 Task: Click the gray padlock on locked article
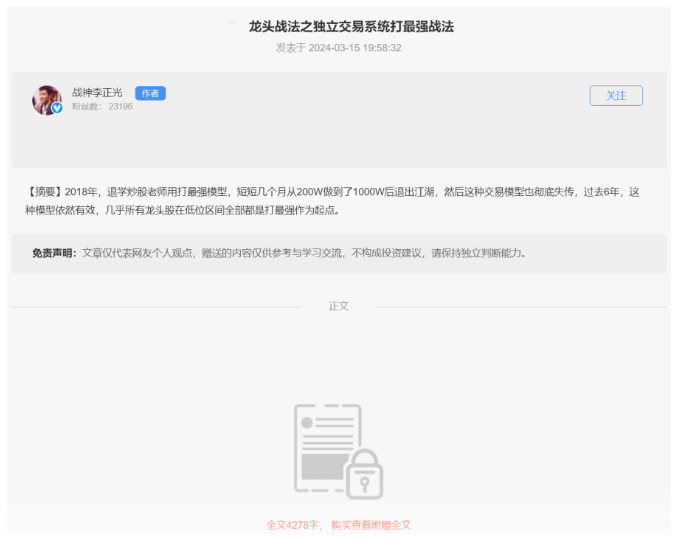(x=359, y=474)
